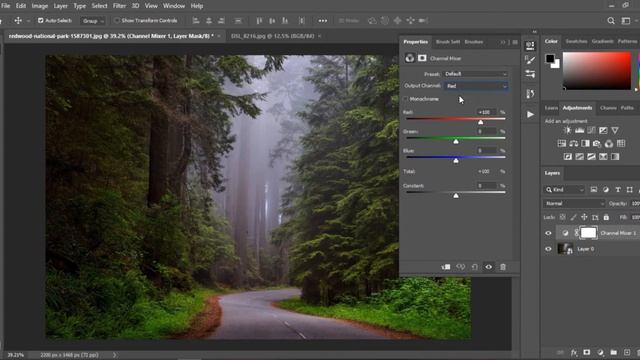The height and width of the screenshot is (360, 640).
Task: Add a Vibrance adjustment
Action: click(615, 131)
